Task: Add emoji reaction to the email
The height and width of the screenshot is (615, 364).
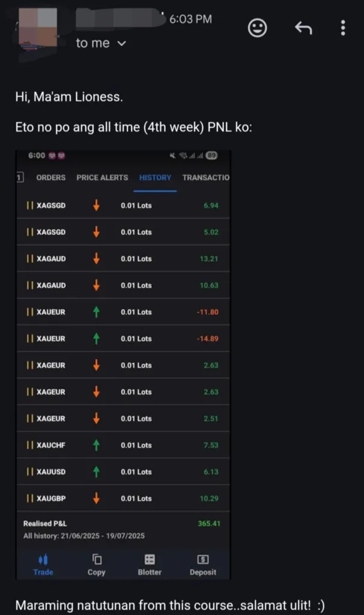Action: coord(257,28)
